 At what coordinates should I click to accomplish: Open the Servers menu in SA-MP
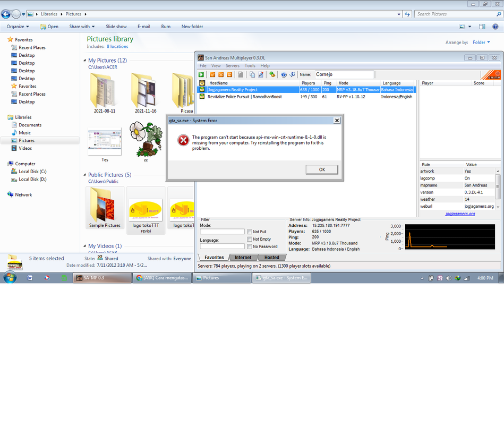click(233, 65)
